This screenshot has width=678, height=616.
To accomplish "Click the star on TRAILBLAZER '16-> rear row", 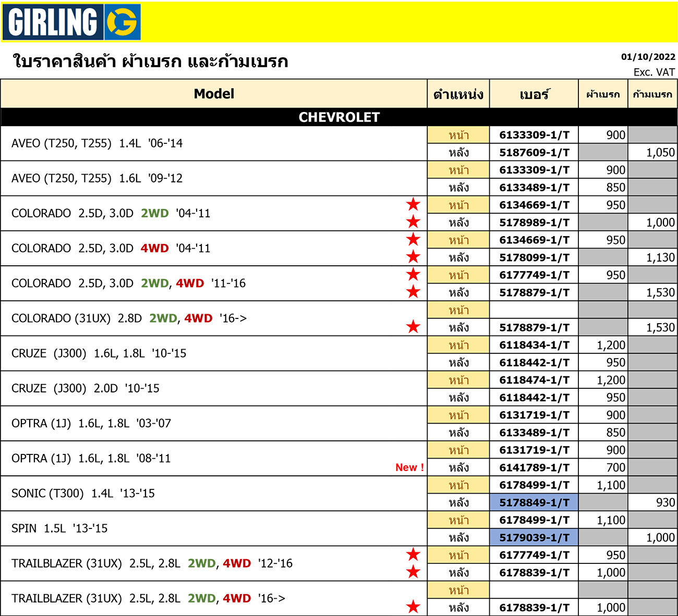I will [x=413, y=607].
